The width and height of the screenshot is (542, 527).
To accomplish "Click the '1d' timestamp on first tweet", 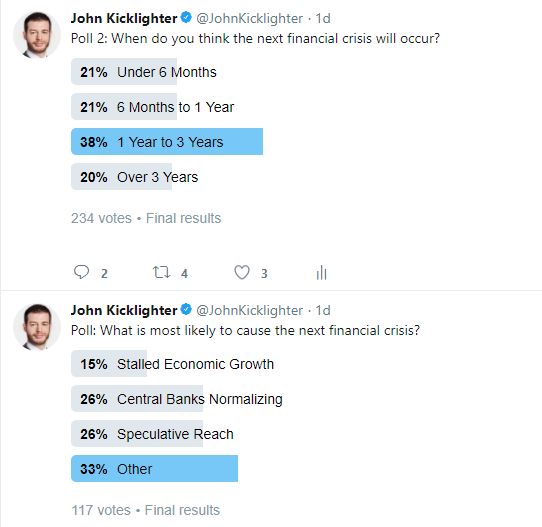I will point(323,18).
